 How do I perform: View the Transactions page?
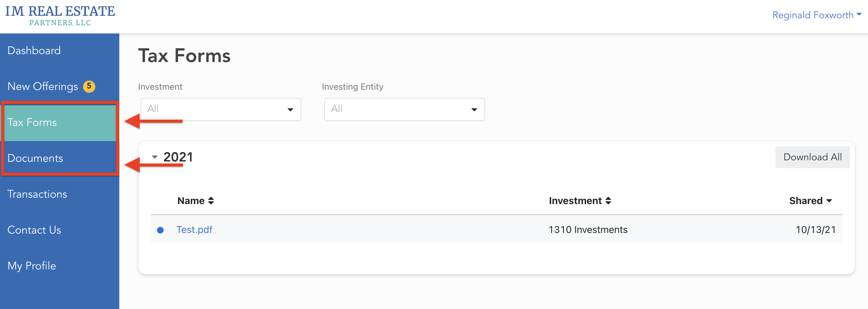click(x=37, y=194)
